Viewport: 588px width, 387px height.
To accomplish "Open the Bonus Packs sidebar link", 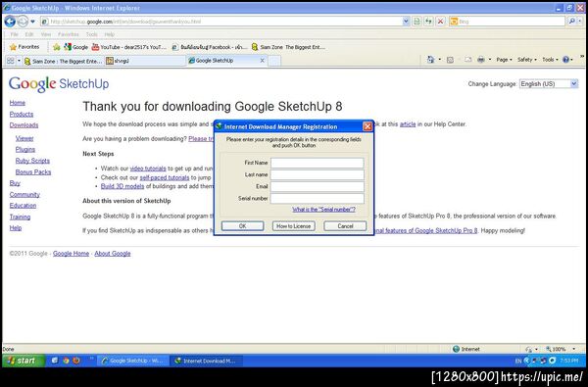I will (33, 172).
